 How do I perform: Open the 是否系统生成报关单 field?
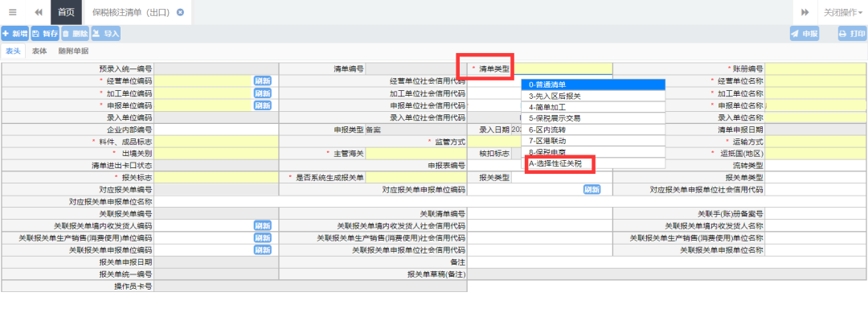pyautogui.click(x=416, y=177)
